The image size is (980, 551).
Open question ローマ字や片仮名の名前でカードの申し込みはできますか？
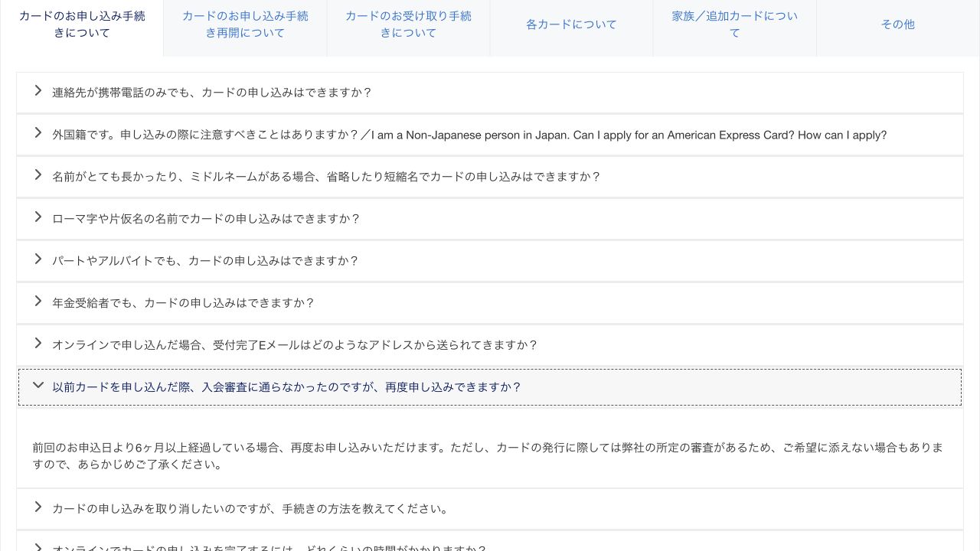click(490, 219)
